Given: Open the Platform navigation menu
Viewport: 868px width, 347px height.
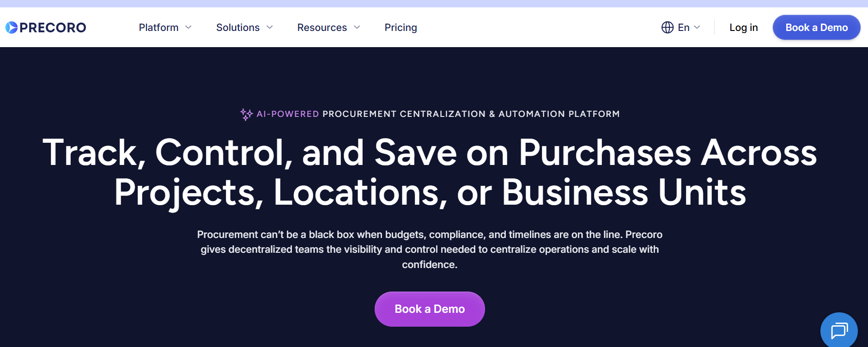Looking at the screenshot, I should (x=158, y=28).
